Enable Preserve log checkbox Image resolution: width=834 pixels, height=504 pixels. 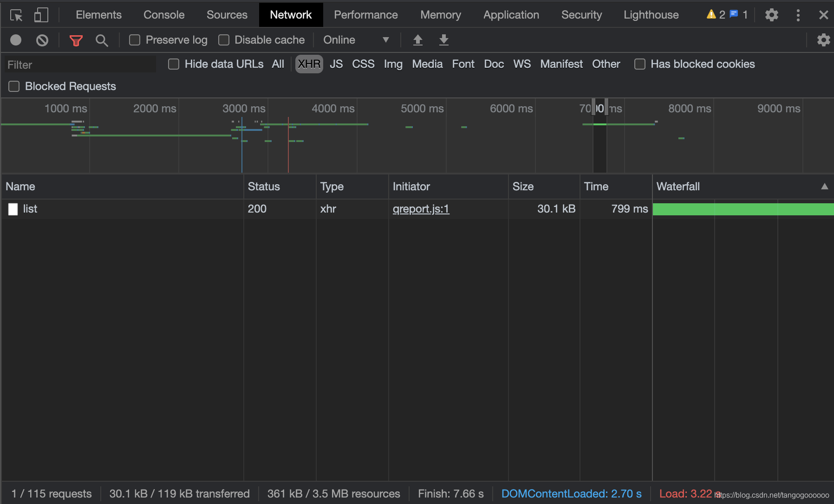(135, 40)
